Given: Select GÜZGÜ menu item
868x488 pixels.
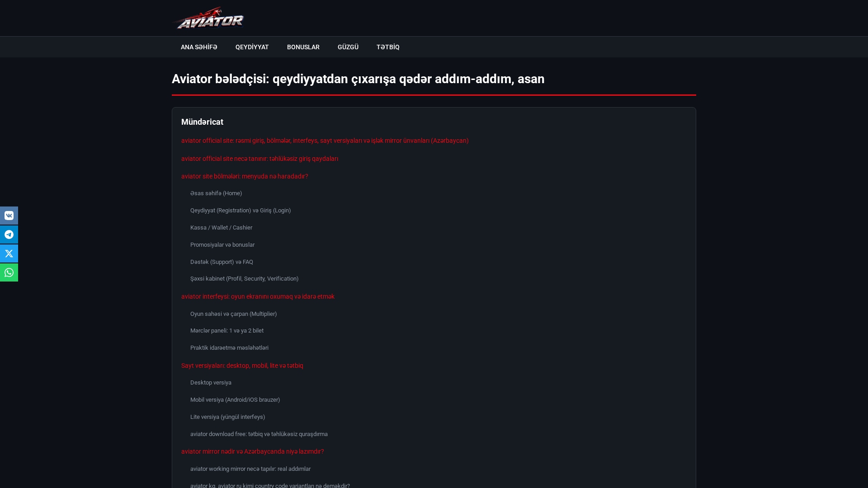Looking at the screenshot, I should 348,47.
